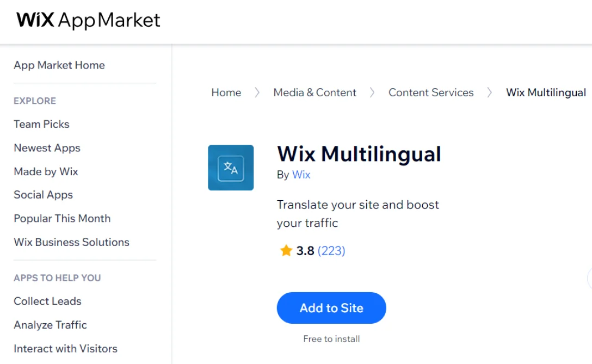View Wix Business Solutions
592x364 pixels.
71,242
